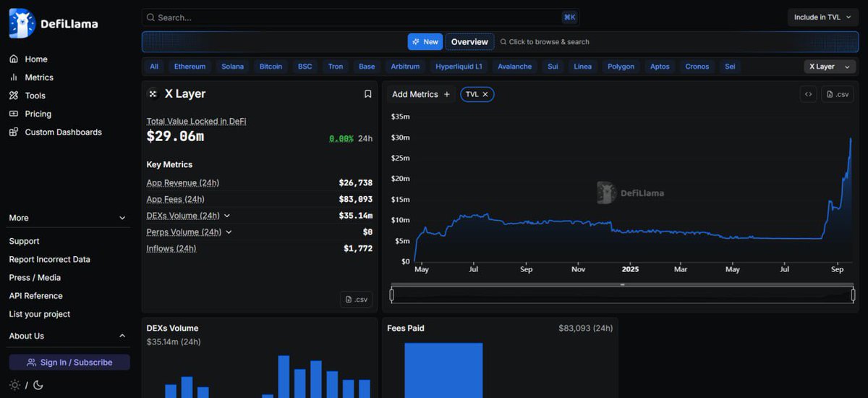Select the Polygon chain filter
Viewport: 868px width, 398px height.
click(x=621, y=67)
